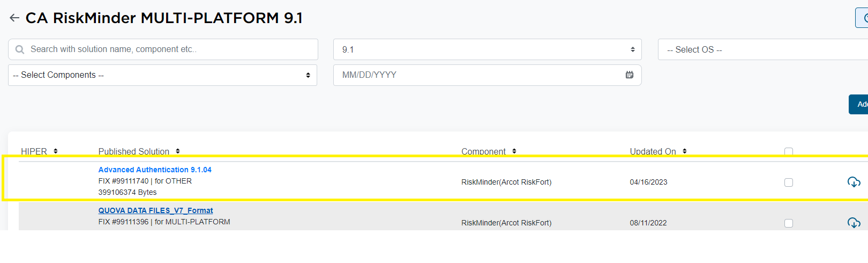Sort by HIPER column arrows
The image size is (868, 263).
click(x=56, y=151)
